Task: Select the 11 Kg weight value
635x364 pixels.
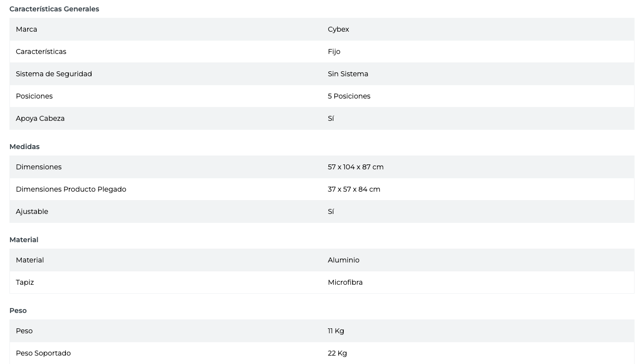Action: pos(335,331)
